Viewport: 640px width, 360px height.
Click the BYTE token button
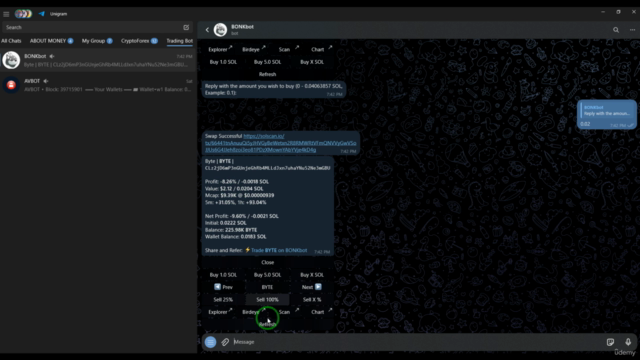tap(267, 287)
